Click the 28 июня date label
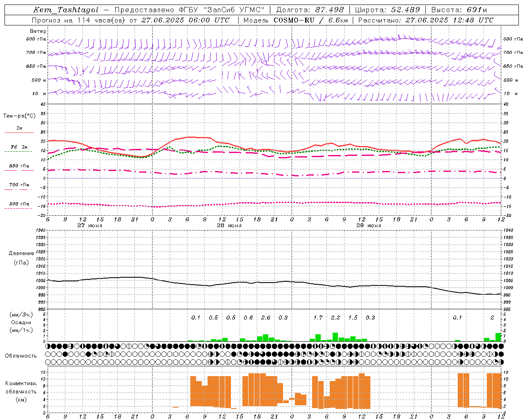Viewport: 525px width, 420px height. (229, 226)
